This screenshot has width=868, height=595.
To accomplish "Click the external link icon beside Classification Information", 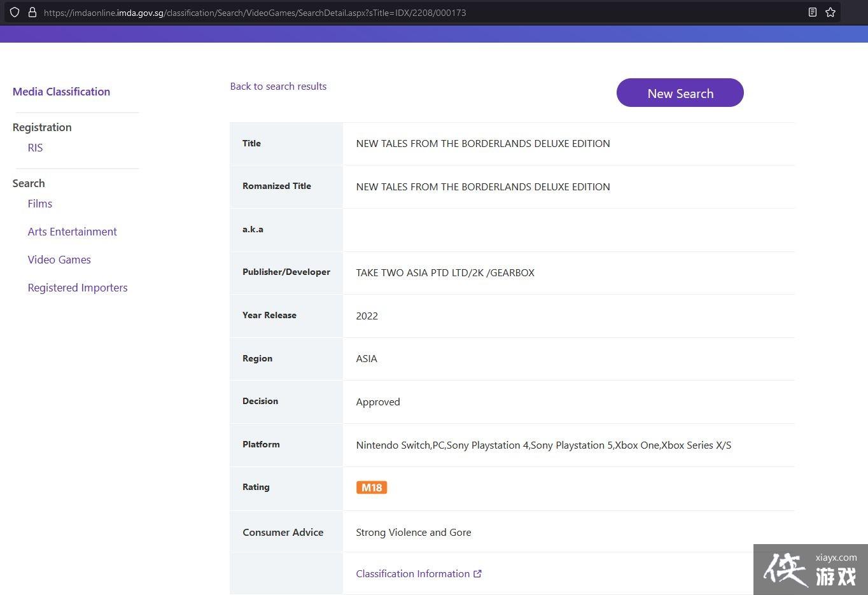I will 477,573.
